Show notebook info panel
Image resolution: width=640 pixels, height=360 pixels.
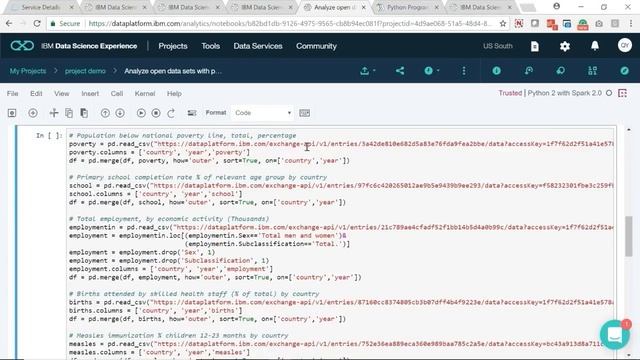(x=496, y=71)
